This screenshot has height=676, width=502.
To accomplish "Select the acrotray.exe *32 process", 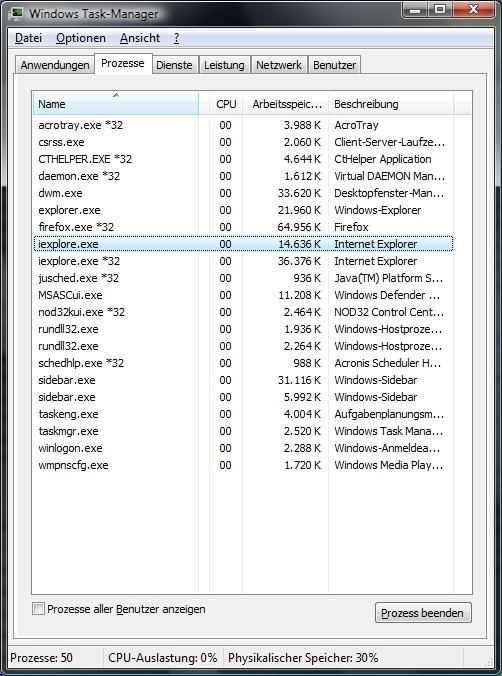I will tap(243, 125).
